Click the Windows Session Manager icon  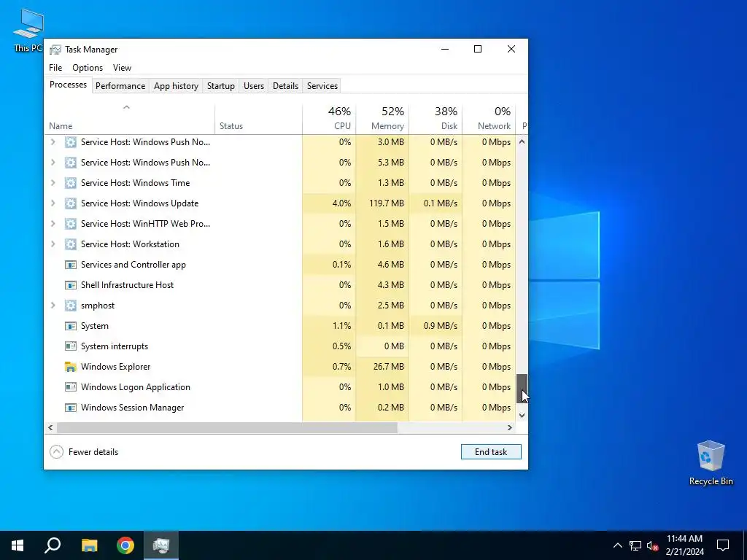coord(71,408)
